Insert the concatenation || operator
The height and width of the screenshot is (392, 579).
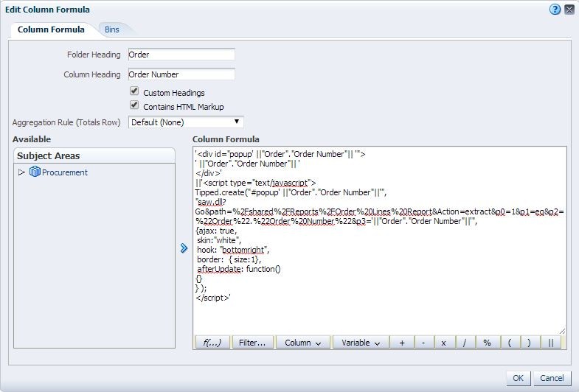click(550, 343)
